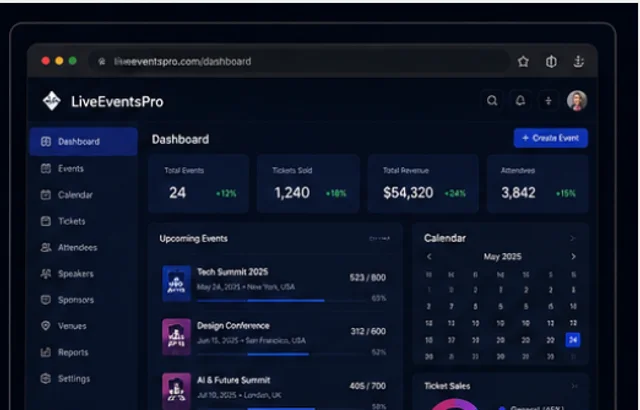Open AI & Future Summit event
The height and width of the screenshot is (410, 640).
point(233,380)
